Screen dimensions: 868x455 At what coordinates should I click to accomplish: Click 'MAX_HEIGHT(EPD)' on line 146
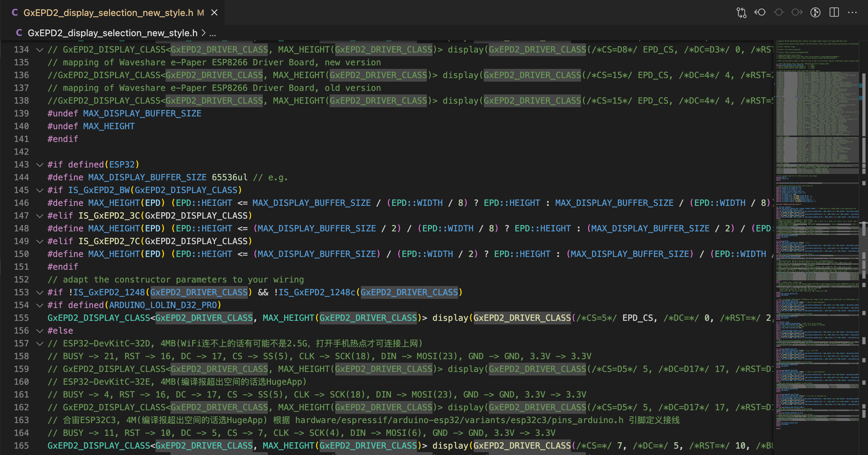[x=126, y=203]
